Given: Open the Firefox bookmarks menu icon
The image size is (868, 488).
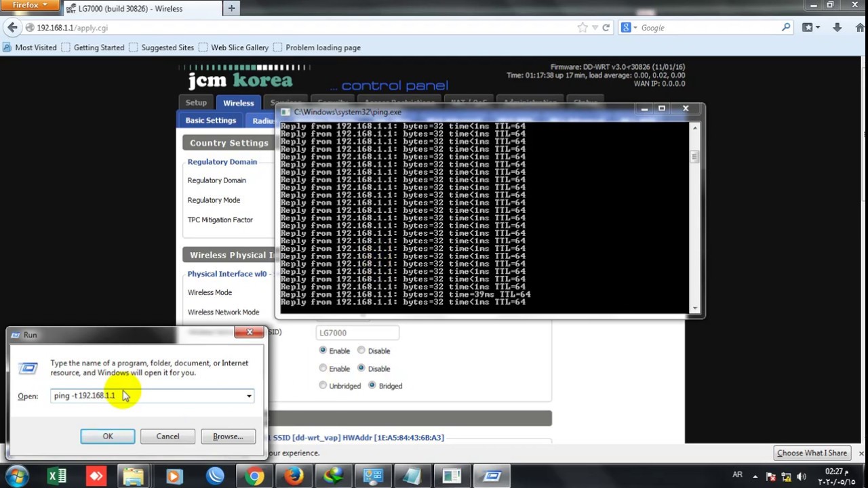Looking at the screenshot, I should 811,28.
